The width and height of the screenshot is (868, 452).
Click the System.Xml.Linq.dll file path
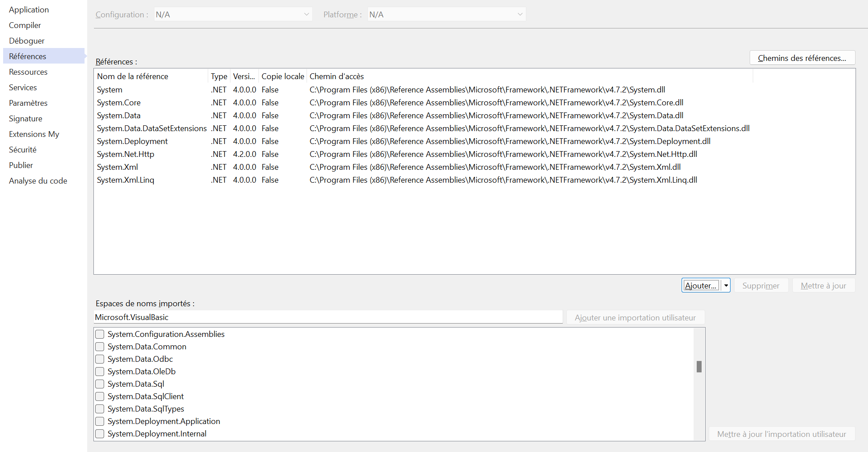point(503,180)
